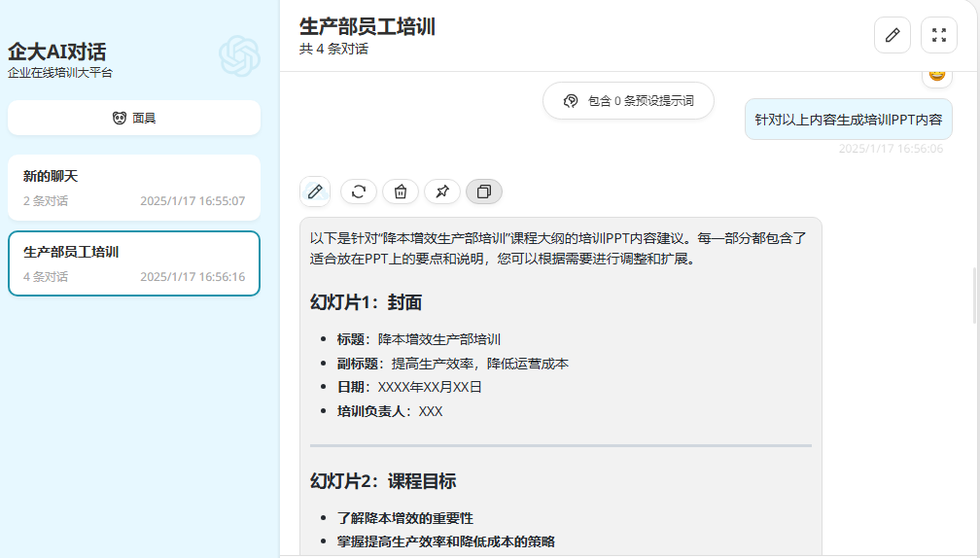Viewport: 980px width, 558px height.
Task: Click the user message 针对以上内容生成培训PPT内容
Action: (x=848, y=120)
